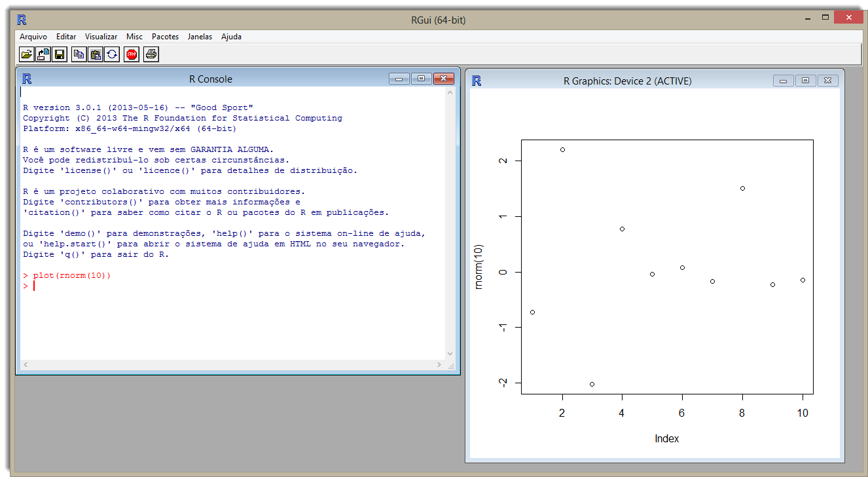Open the Pacotes menu
The height and width of the screenshot is (477, 868).
point(166,37)
